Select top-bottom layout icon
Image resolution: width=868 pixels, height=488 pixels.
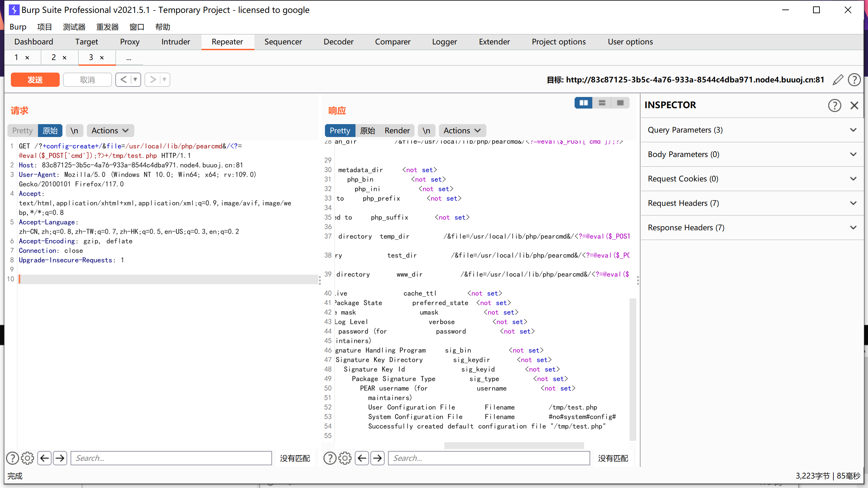point(602,103)
